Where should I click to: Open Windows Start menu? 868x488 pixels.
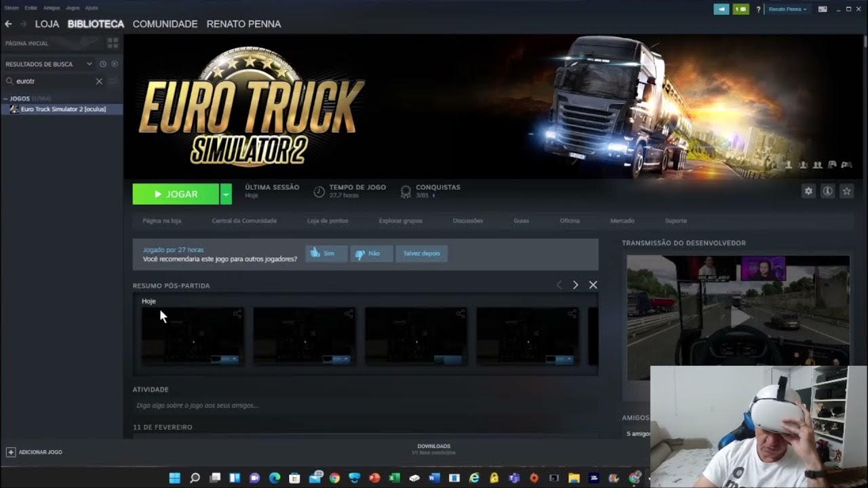coord(174,478)
